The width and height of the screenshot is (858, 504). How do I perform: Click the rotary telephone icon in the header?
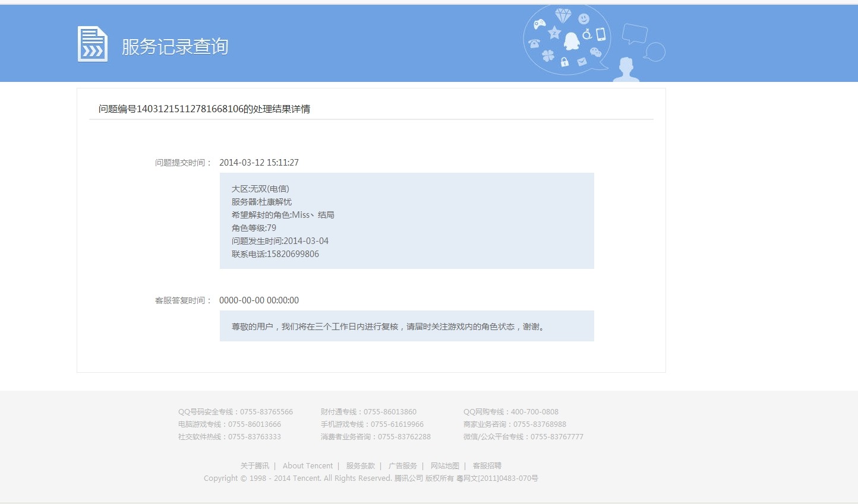coord(534,43)
